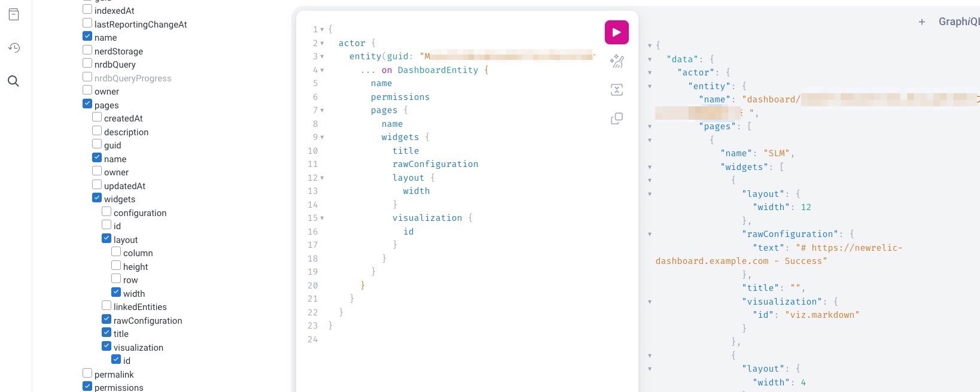The height and width of the screenshot is (392, 980).
Task: Copy the query with copy icon
Action: [x=617, y=118]
